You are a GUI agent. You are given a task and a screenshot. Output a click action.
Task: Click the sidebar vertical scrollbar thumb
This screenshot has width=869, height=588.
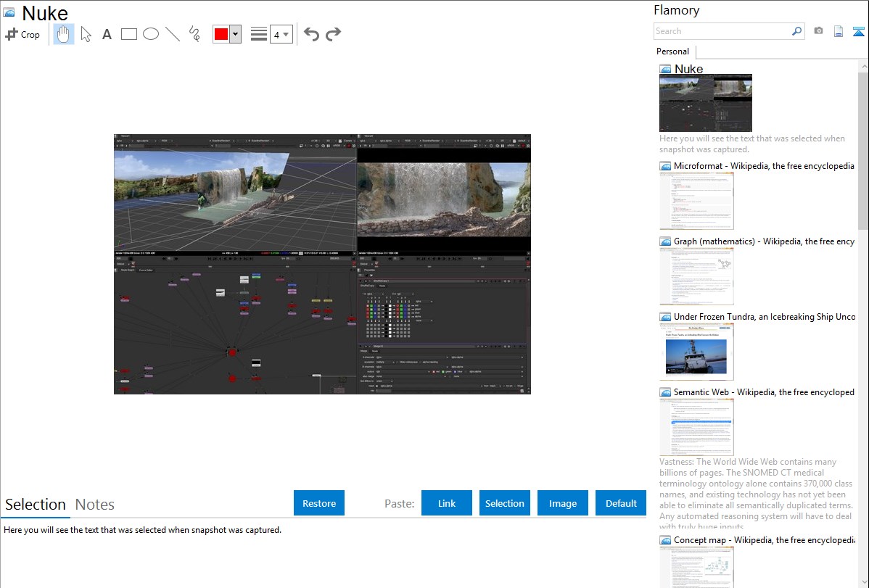click(x=863, y=149)
